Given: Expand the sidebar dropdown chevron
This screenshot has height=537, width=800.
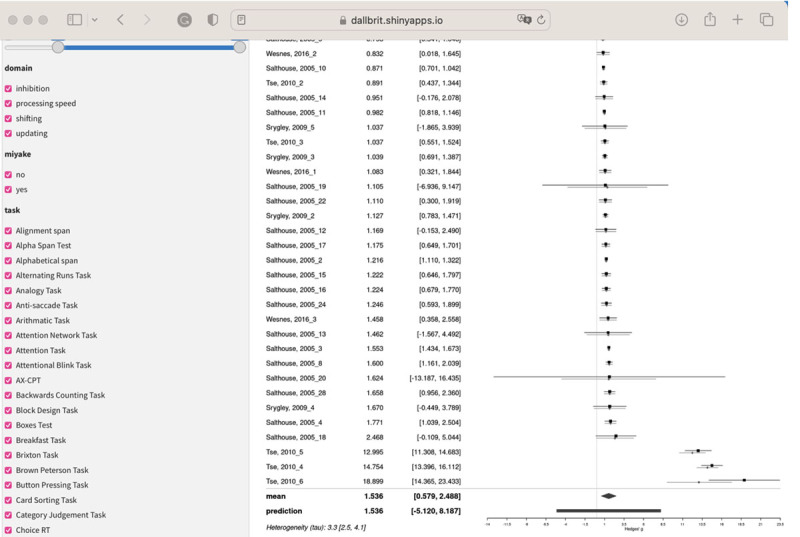Looking at the screenshot, I should tap(94, 19).
